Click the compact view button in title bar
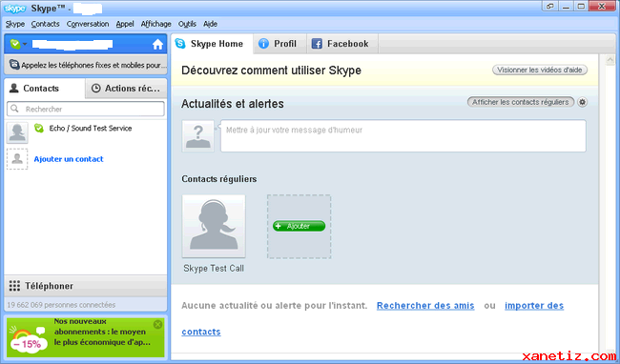The height and width of the screenshot is (364, 620). tap(549, 7)
